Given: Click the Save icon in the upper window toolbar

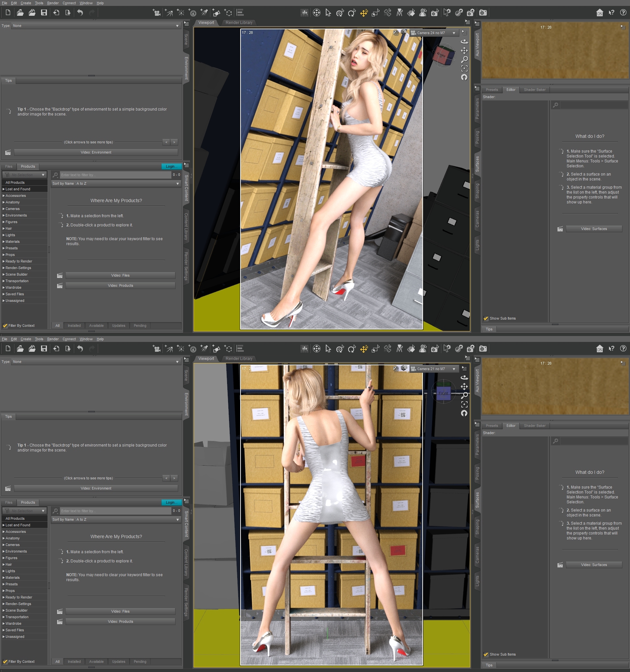Looking at the screenshot, I should (44, 13).
